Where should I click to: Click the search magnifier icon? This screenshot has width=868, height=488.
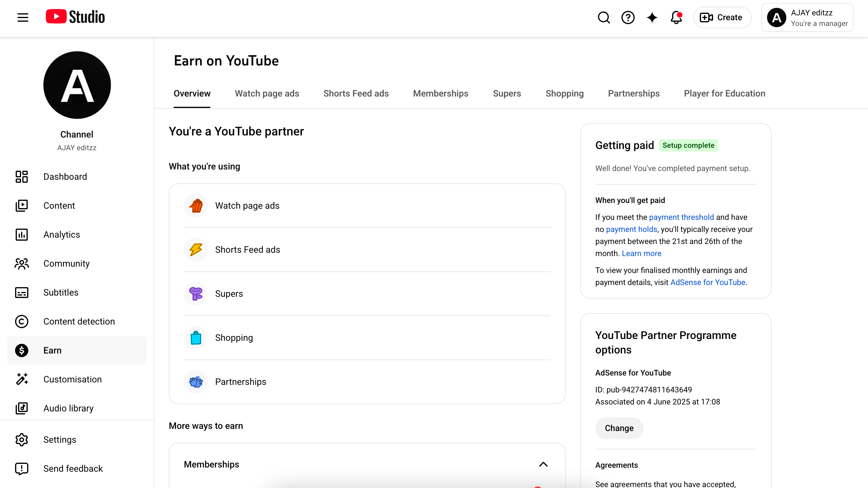[x=603, y=17]
